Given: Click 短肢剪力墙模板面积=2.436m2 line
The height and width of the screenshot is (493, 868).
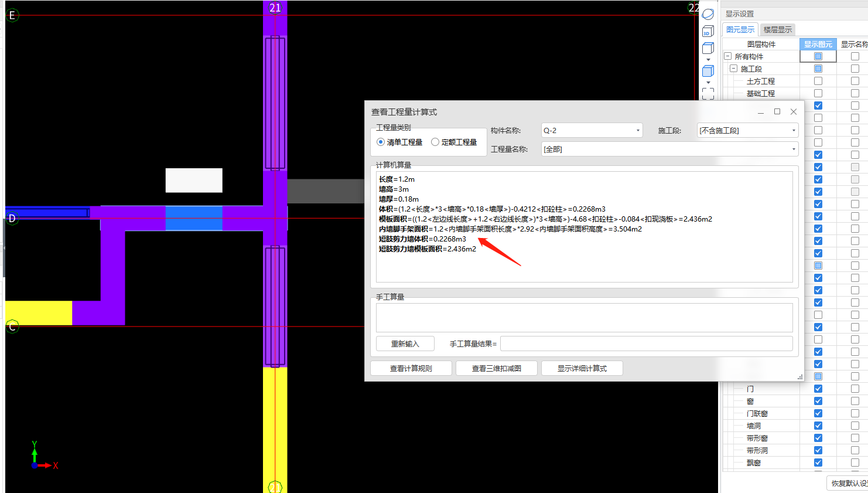Looking at the screenshot, I should [x=428, y=249].
